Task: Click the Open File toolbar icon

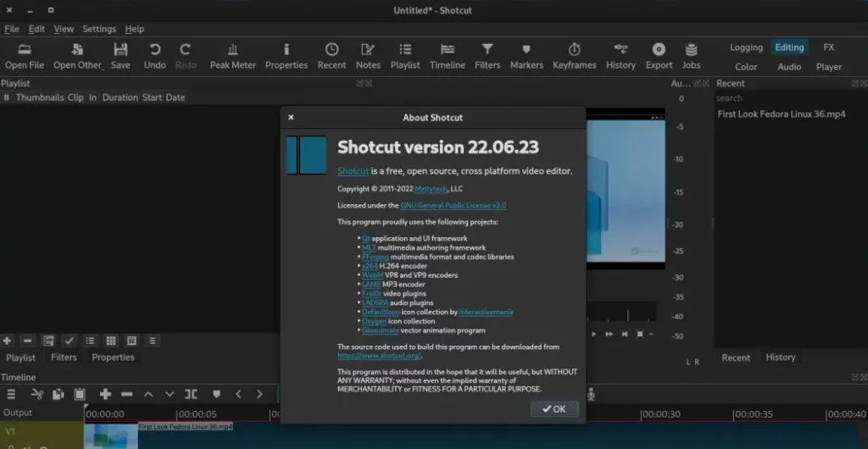Action: point(25,57)
